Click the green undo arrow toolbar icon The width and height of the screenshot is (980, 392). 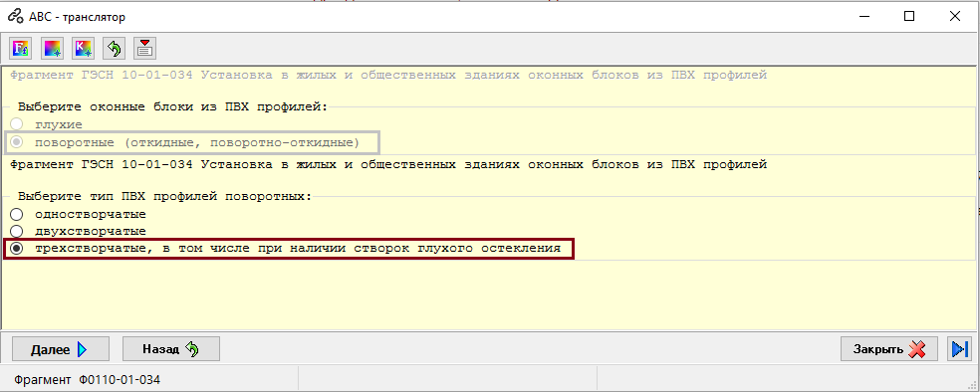(114, 48)
